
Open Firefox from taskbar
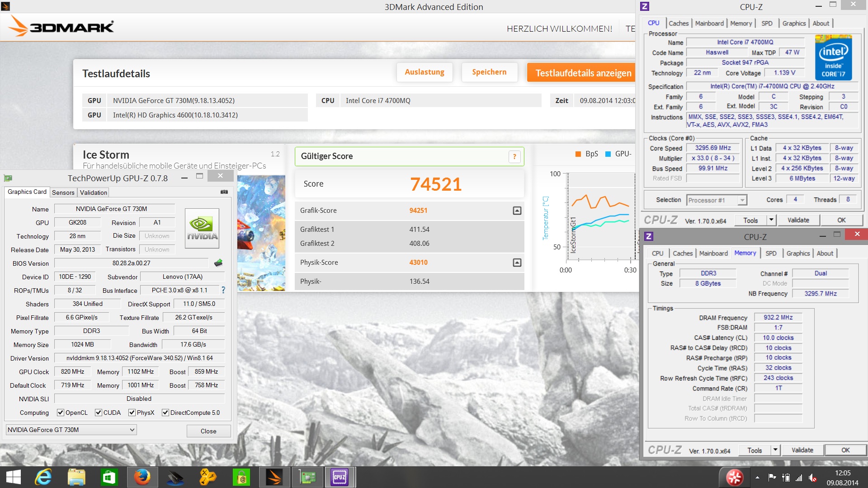142,477
